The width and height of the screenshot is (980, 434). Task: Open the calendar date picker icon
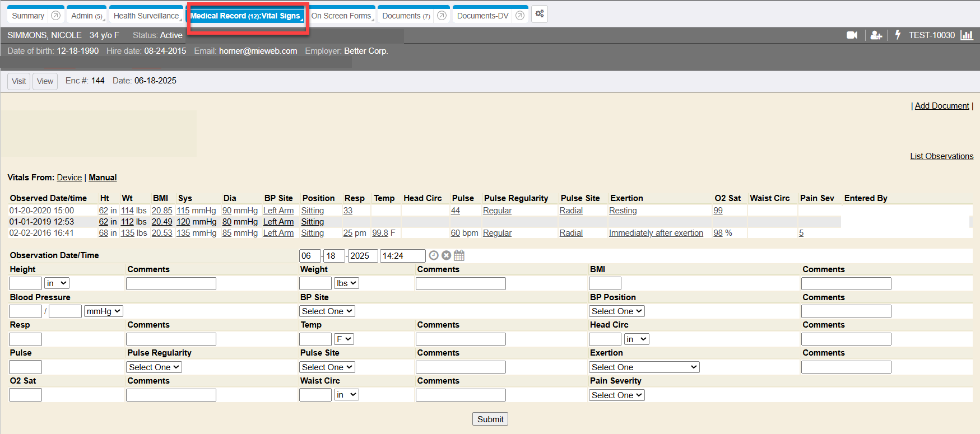click(459, 255)
